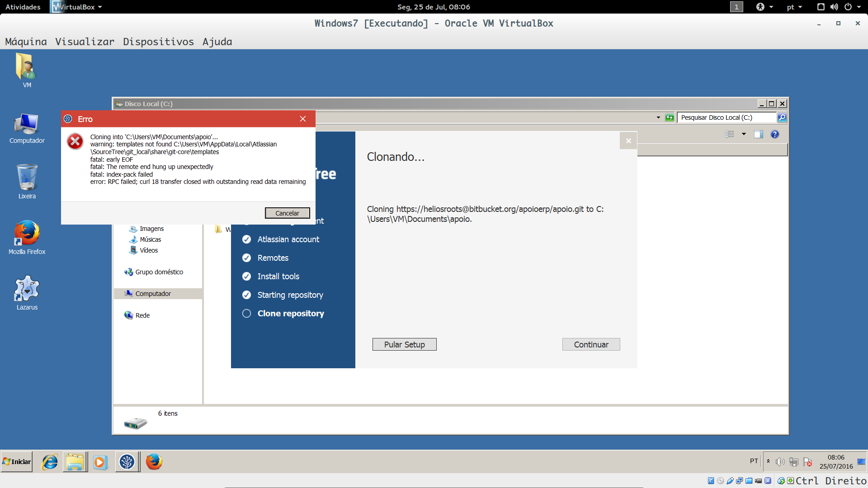Select the Remotes setup step
This screenshot has width=868, height=488.
coord(273,258)
